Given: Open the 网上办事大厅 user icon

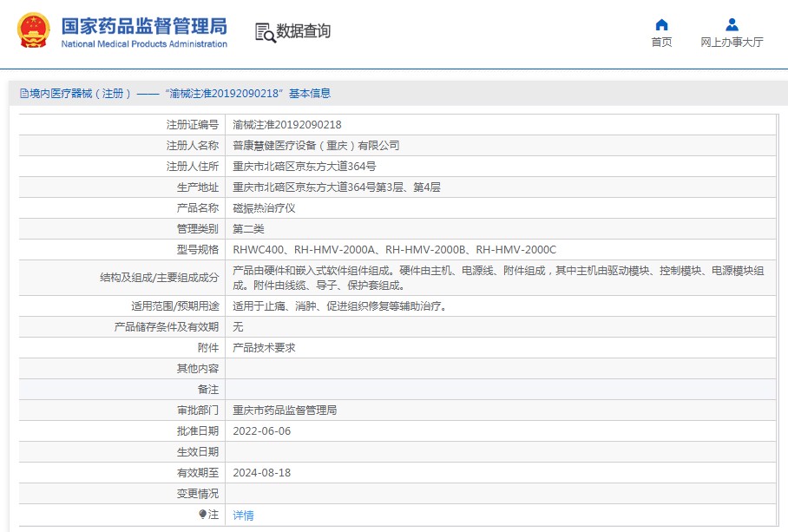Looking at the screenshot, I should 732,24.
